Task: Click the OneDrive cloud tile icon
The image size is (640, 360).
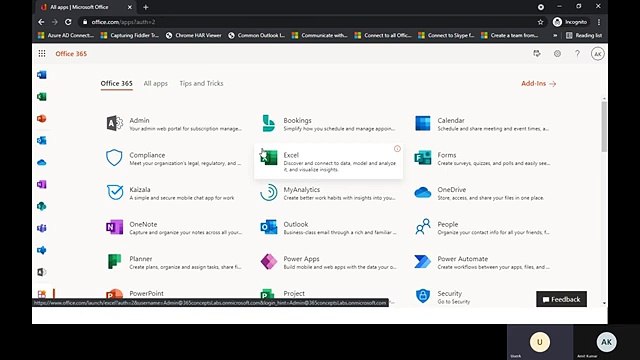Action: 422,192
